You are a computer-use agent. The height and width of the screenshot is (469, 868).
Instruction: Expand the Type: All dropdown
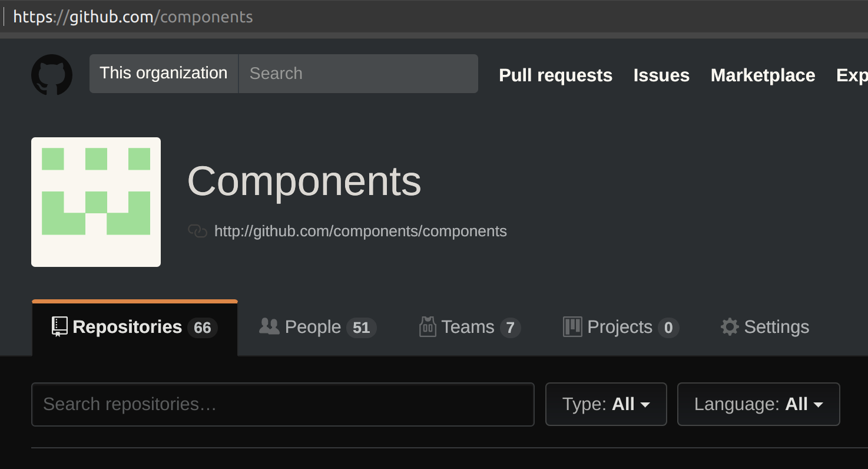pyautogui.click(x=606, y=404)
